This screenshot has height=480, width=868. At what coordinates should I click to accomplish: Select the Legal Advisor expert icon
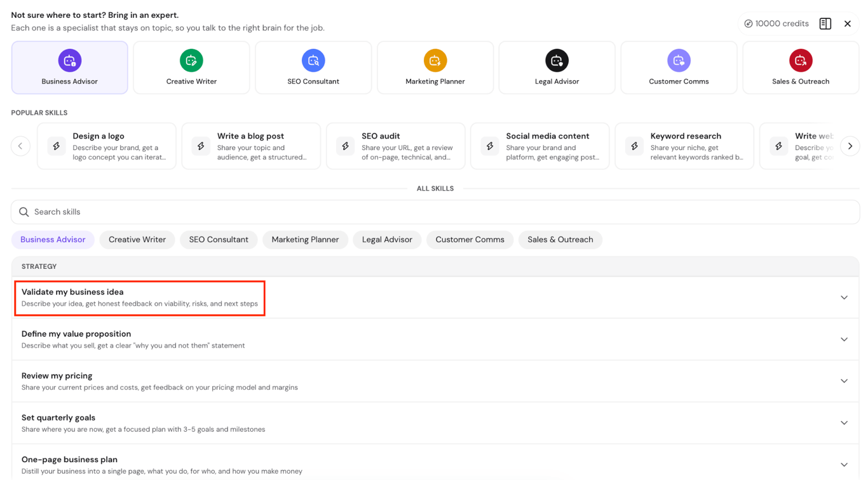coord(557,60)
